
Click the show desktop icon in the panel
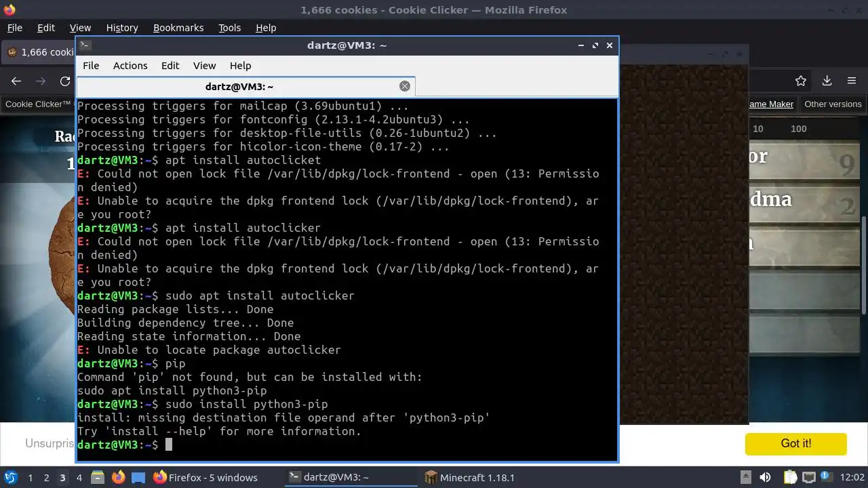coord(138,477)
